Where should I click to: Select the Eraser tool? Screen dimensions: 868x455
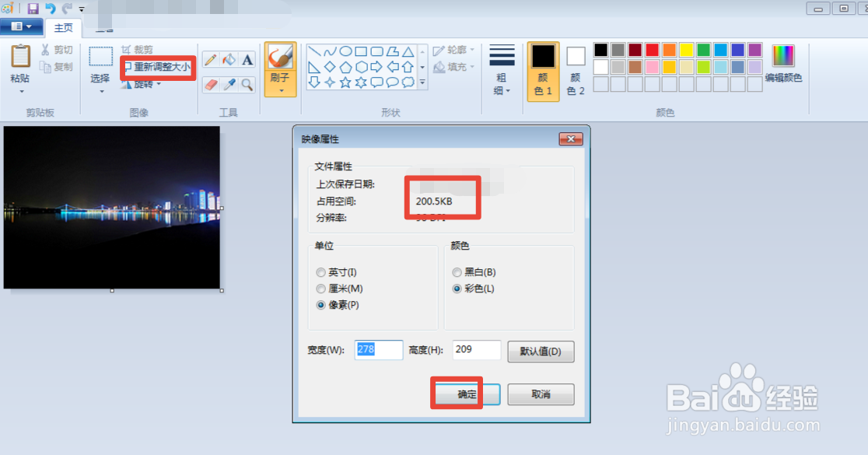pyautogui.click(x=211, y=84)
